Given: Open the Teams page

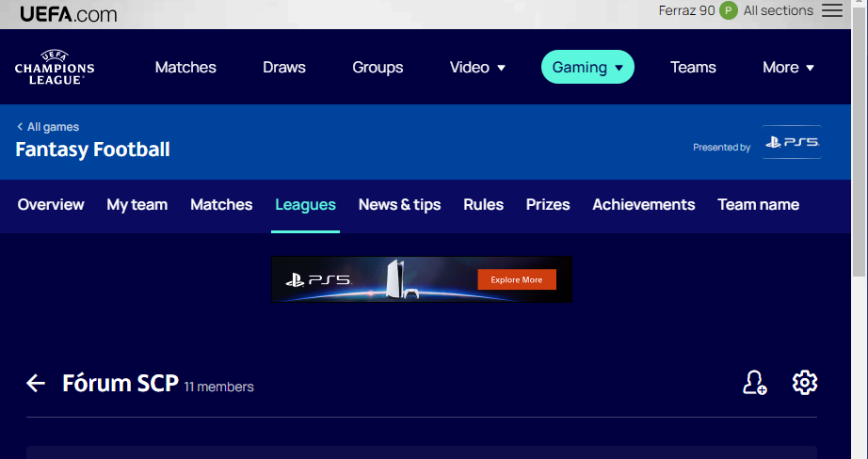Looking at the screenshot, I should click(693, 67).
